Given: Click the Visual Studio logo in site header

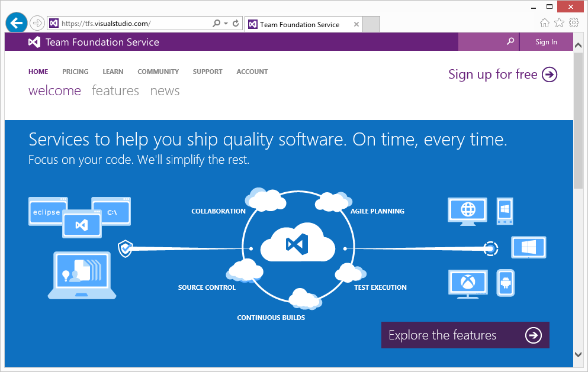Looking at the screenshot, I should click(34, 42).
